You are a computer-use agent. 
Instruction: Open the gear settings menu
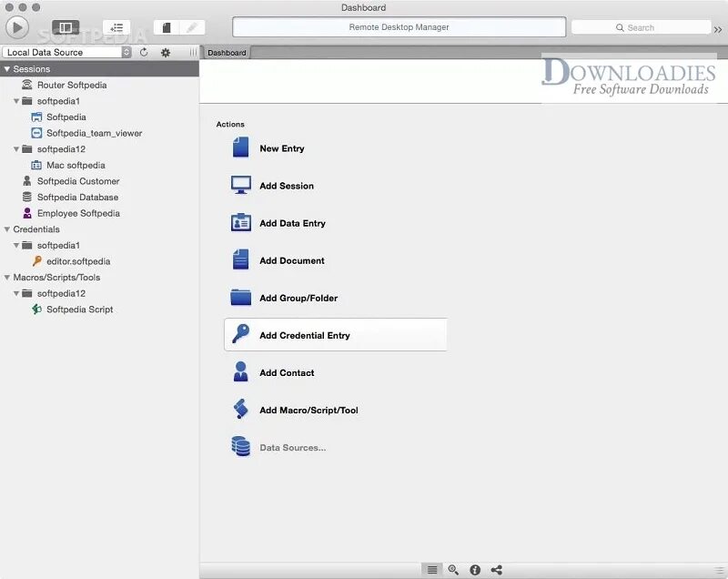coord(166,53)
